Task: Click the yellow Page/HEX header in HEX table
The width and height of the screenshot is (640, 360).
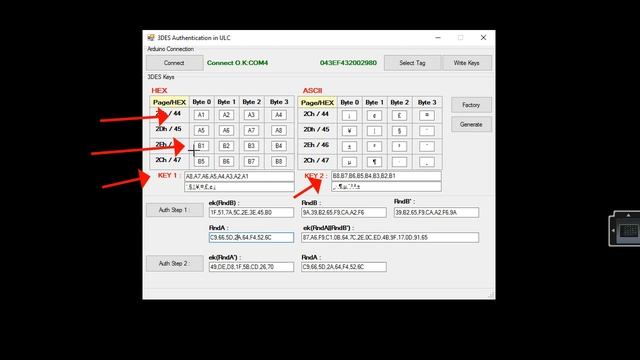Action: 169,102
